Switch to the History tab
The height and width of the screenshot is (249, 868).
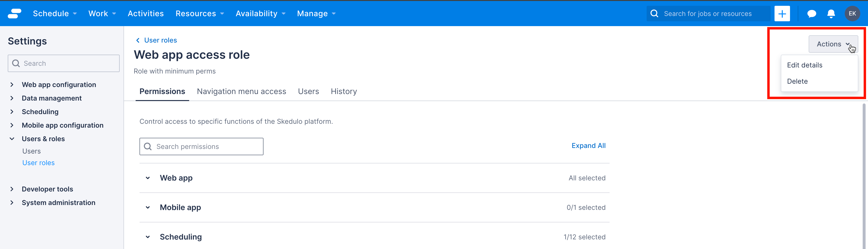click(344, 91)
